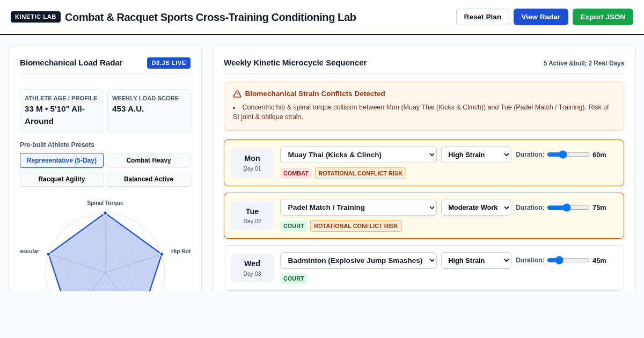Open Monday's activity dropdown (Muay Thai)
644x338 pixels.
click(358, 155)
